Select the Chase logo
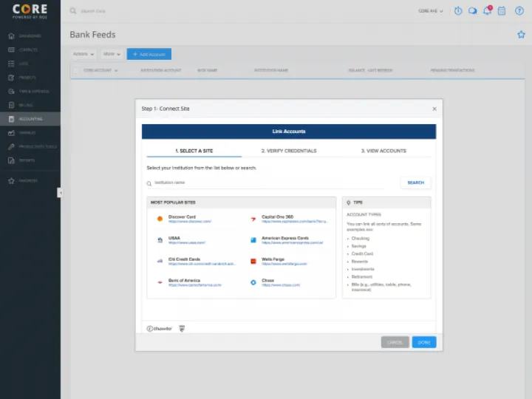Image resolution: width=532 pixels, height=399 pixels. coord(253,282)
